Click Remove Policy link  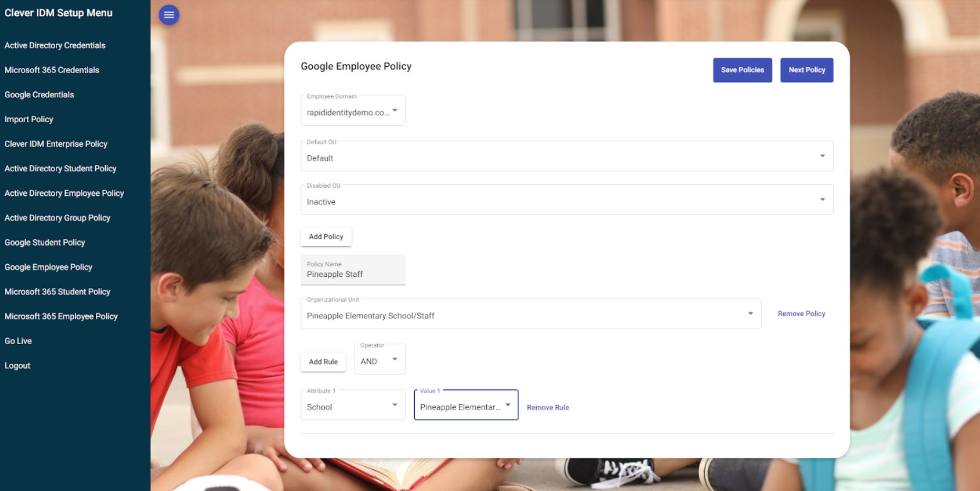[801, 314]
